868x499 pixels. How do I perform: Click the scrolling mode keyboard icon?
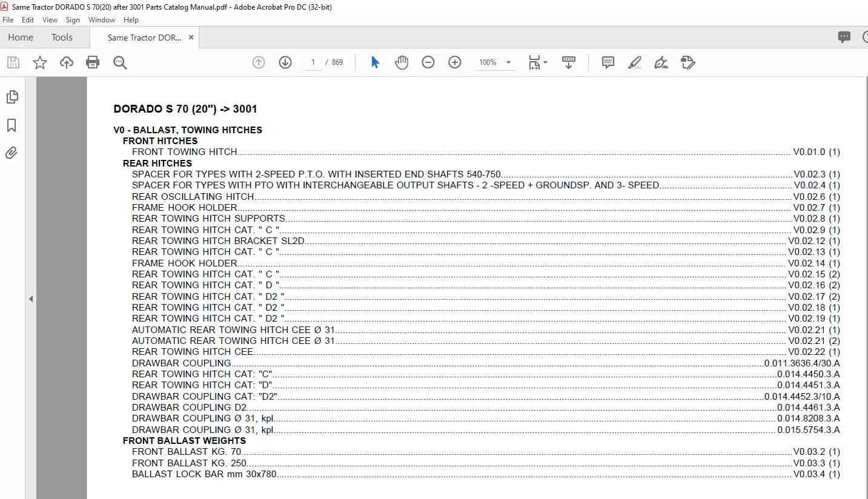coord(569,62)
